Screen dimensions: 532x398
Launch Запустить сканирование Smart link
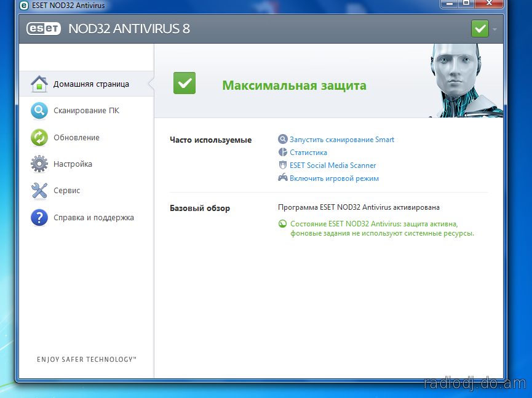tap(342, 140)
